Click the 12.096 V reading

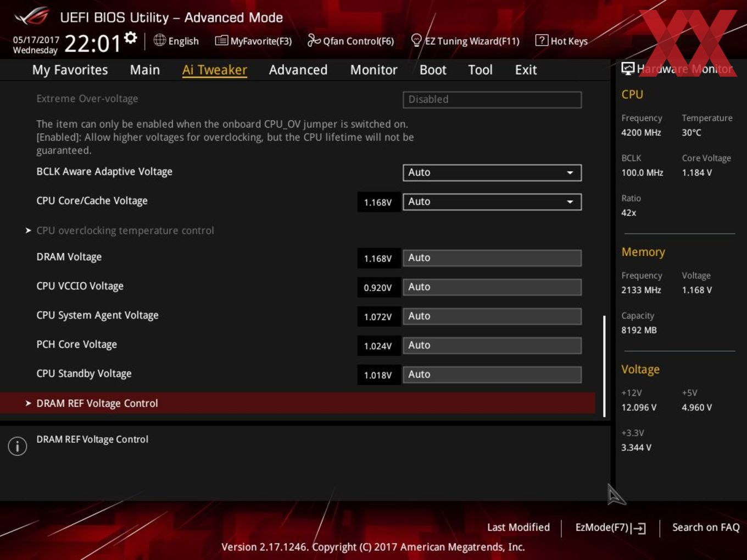(639, 407)
